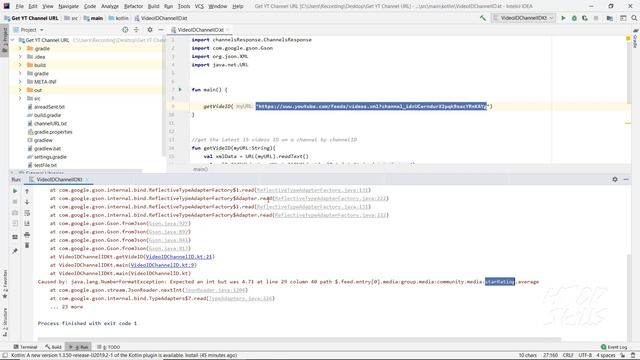Open the Event Log

tap(614, 347)
